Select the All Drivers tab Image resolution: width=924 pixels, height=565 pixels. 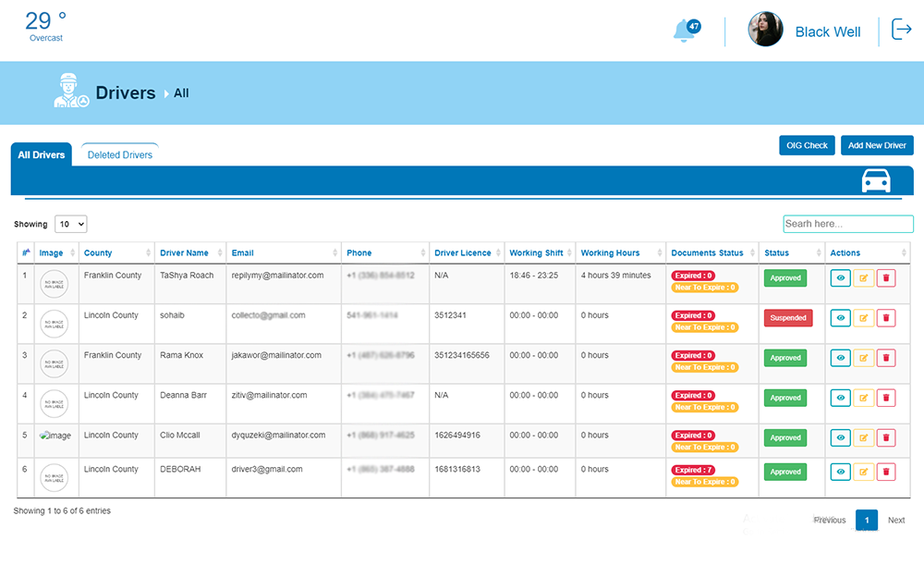pyautogui.click(x=42, y=155)
